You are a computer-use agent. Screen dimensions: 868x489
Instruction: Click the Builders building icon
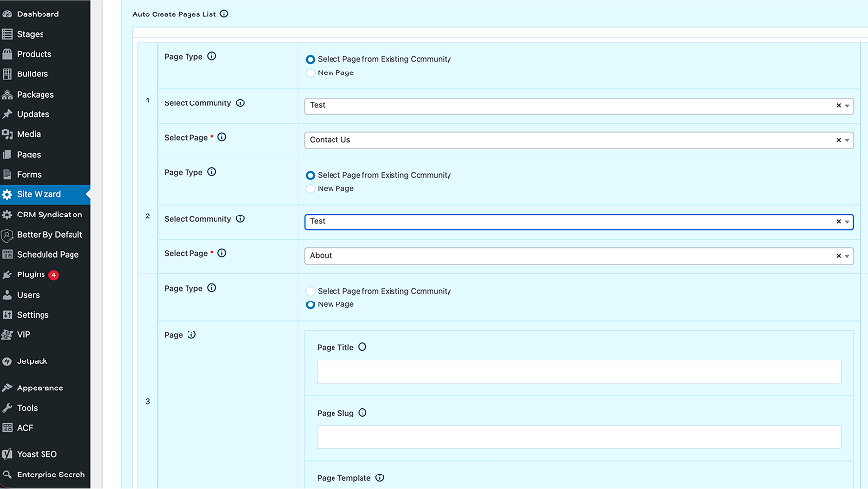tap(7, 74)
